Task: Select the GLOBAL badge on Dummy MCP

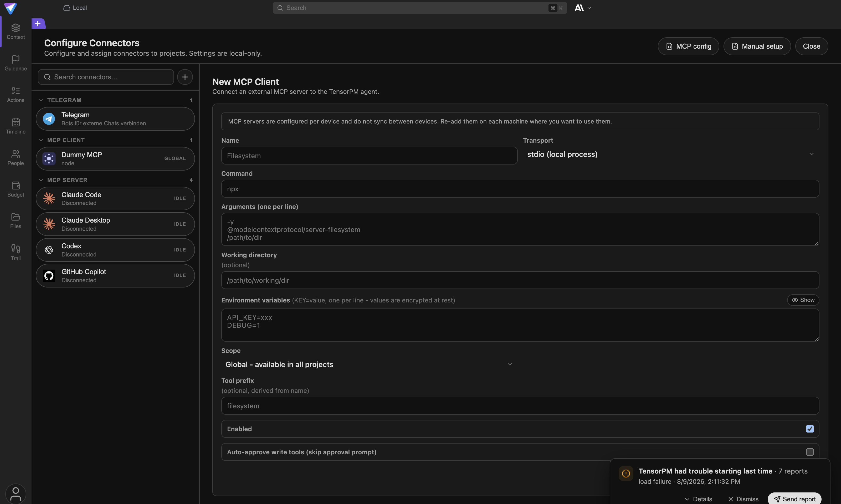Action: [x=175, y=159]
